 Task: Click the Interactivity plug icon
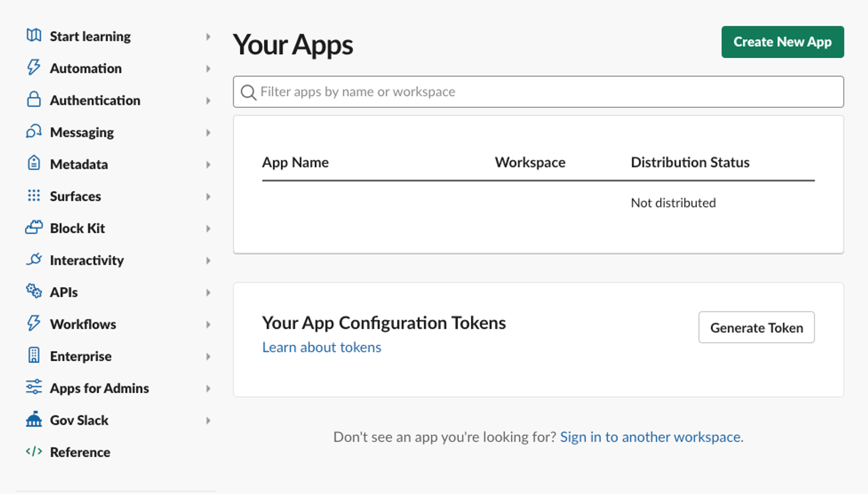coord(34,260)
